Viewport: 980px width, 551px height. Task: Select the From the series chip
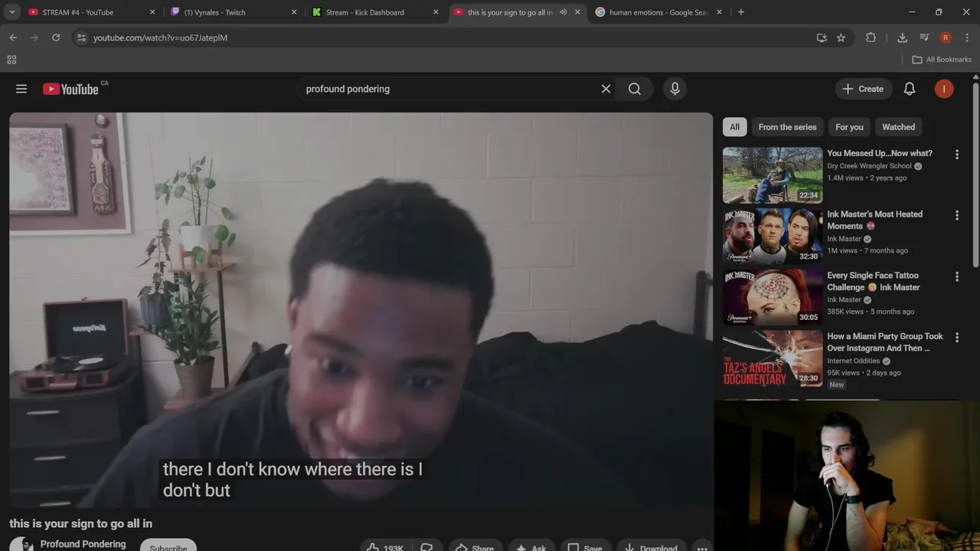click(x=787, y=127)
